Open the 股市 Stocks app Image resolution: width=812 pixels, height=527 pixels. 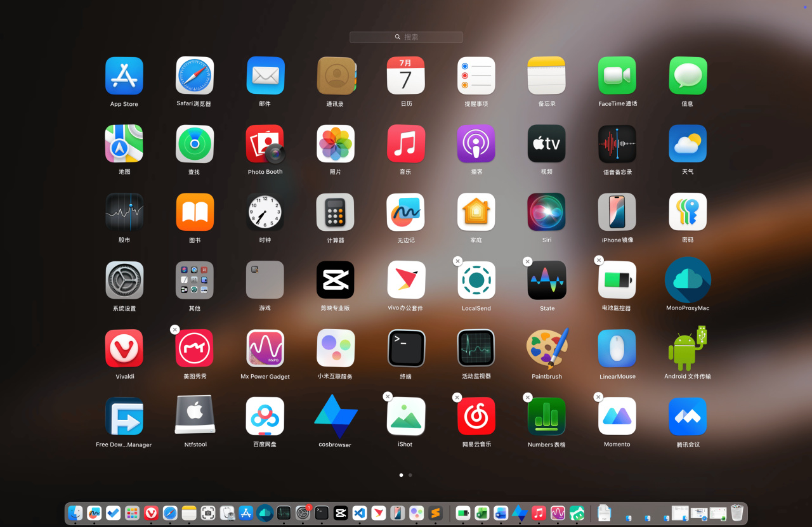click(124, 212)
